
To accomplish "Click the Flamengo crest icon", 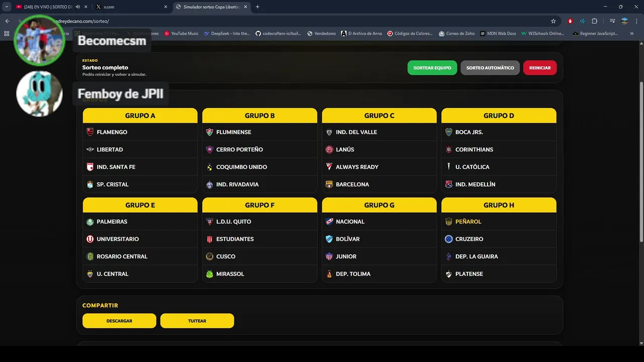I will coord(90,132).
